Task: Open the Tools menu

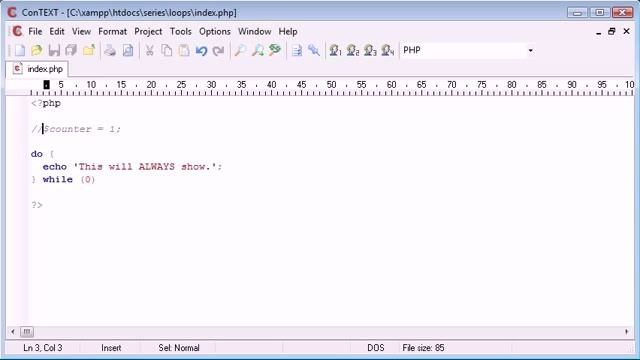Action: pos(180,31)
